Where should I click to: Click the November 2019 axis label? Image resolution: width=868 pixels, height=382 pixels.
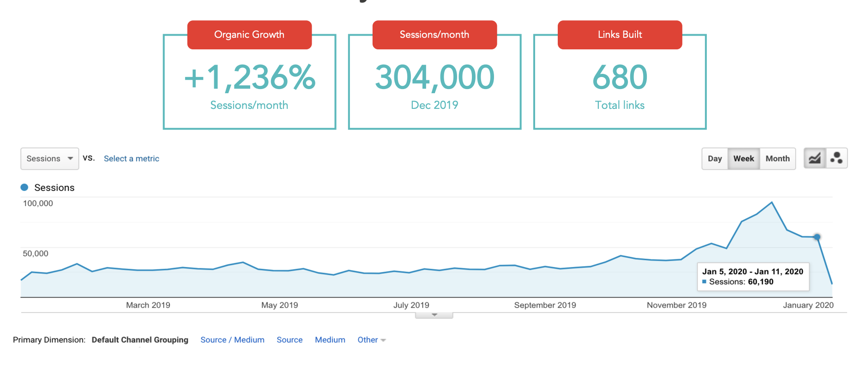tap(677, 305)
